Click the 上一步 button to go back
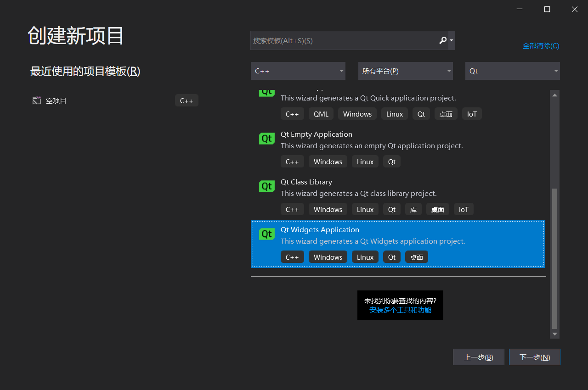Screen dimensions: 588x390 click(x=478, y=357)
